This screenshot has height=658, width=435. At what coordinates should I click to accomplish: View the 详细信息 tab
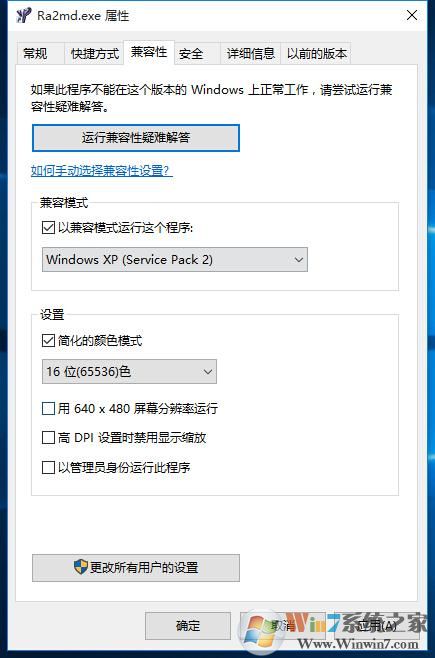(250, 54)
